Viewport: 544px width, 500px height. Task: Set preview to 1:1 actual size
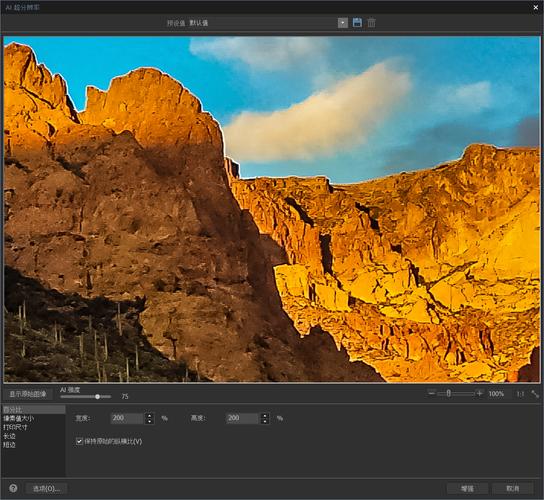coord(520,394)
